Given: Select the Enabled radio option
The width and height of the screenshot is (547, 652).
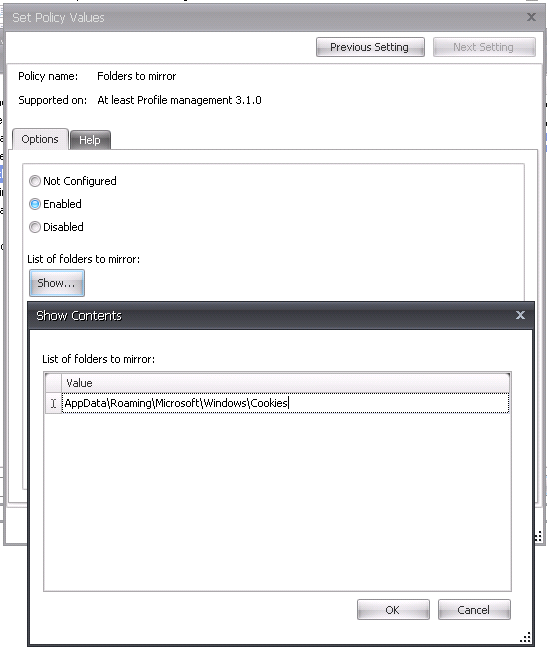Looking at the screenshot, I should pos(35,204).
